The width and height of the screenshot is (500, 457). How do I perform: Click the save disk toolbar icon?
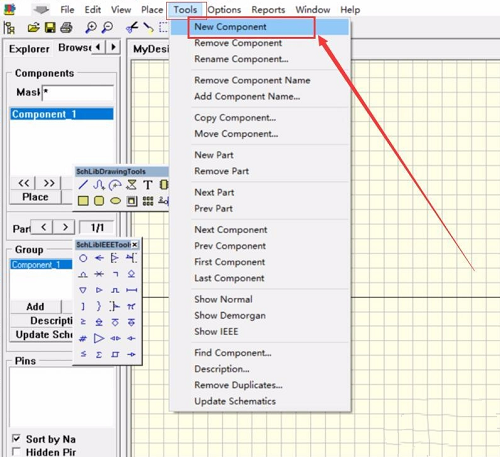[50, 27]
